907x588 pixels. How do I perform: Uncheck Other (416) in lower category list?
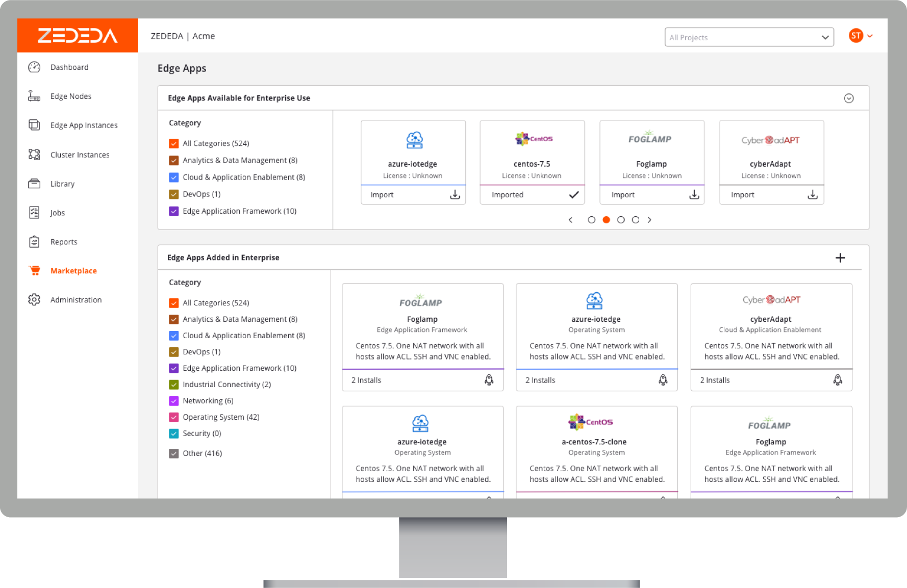pos(173,453)
